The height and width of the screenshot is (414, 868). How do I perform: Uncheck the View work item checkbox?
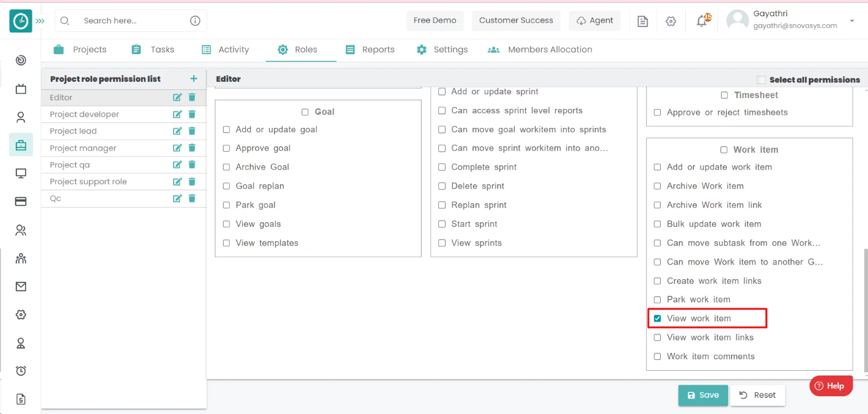[x=658, y=319]
